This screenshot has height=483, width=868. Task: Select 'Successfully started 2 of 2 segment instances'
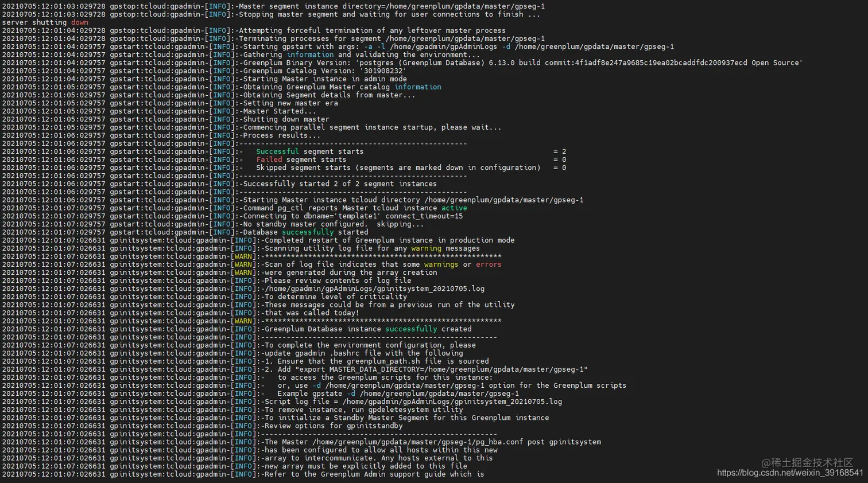[x=340, y=184]
